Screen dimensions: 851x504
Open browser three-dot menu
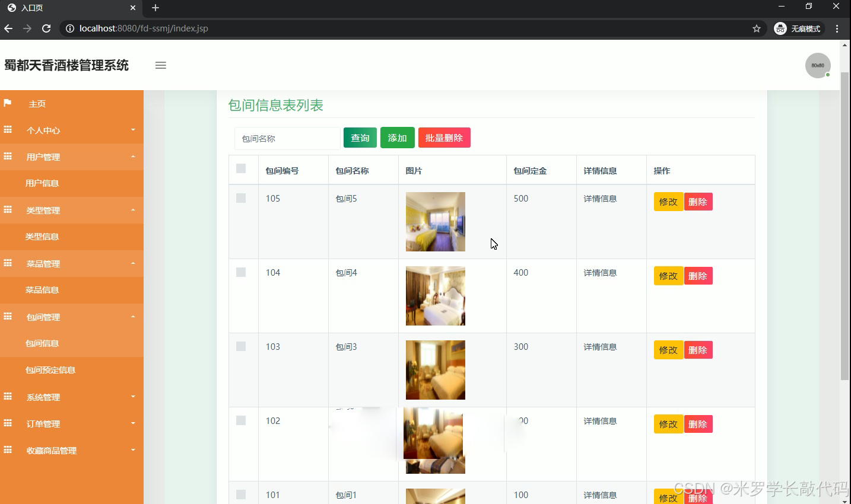[x=837, y=28]
